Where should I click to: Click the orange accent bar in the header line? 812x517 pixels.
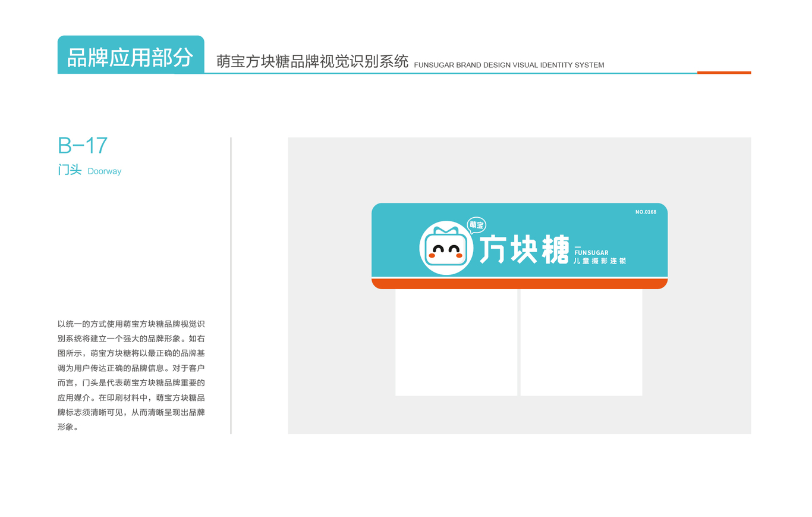pos(724,73)
